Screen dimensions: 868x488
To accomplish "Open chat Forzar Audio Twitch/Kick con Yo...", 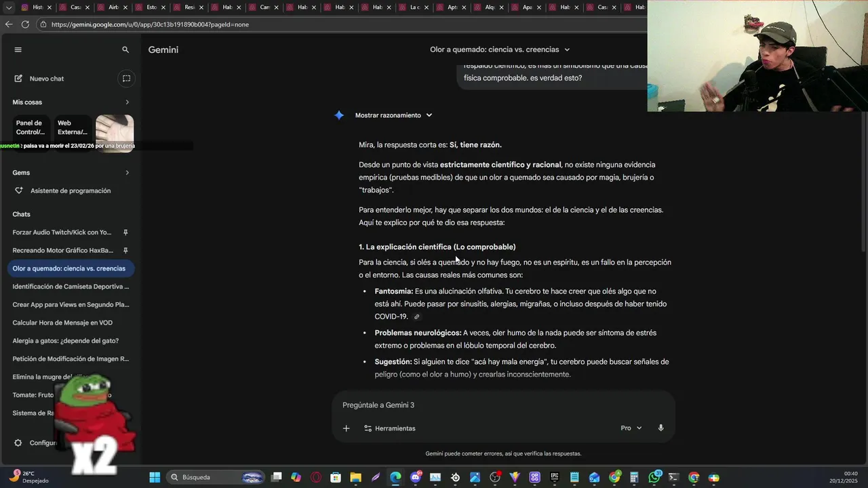I will coord(62,232).
